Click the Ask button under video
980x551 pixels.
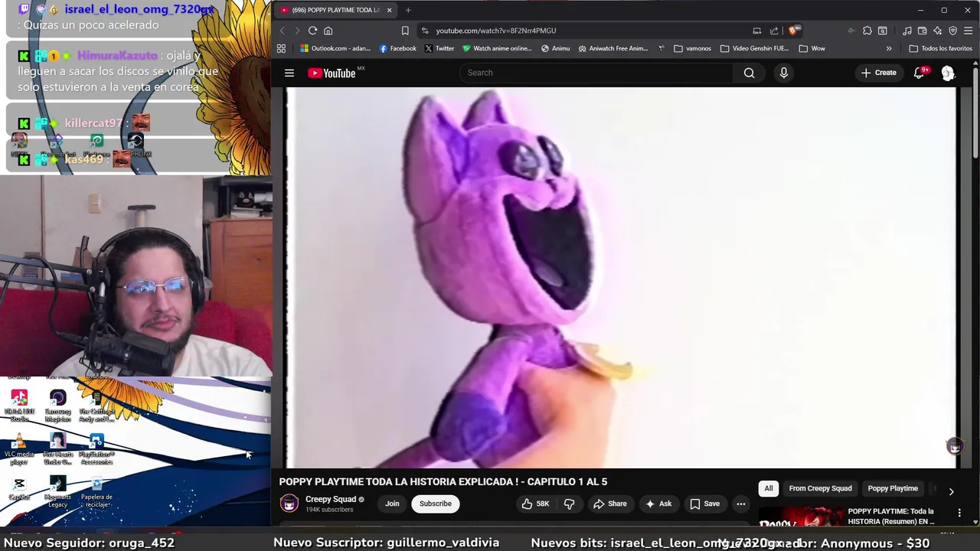658,504
